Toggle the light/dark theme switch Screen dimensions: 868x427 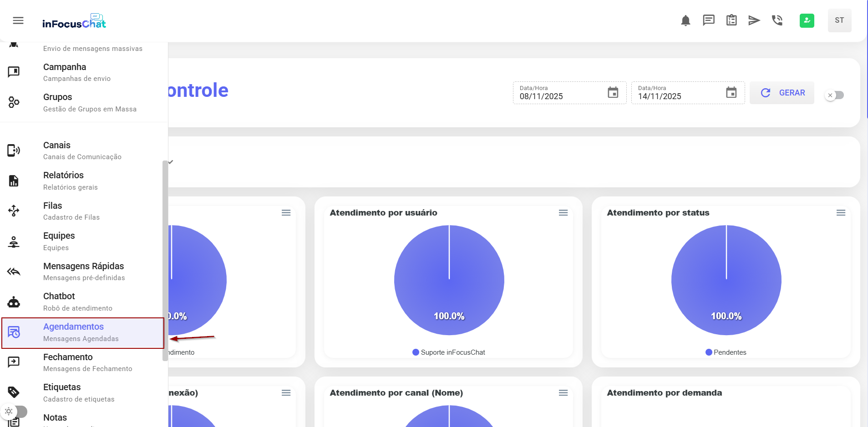tap(15, 411)
